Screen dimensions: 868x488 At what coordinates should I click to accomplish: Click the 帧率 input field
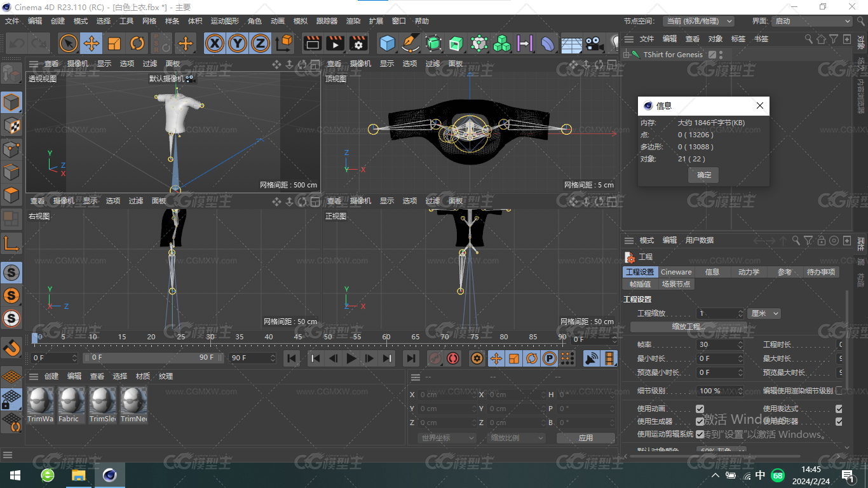720,344
